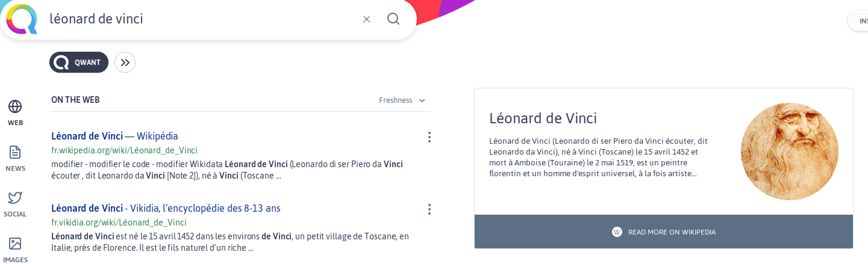
Task: Click the Léonard de Vinci portrait thumbnail
Action: click(x=790, y=151)
